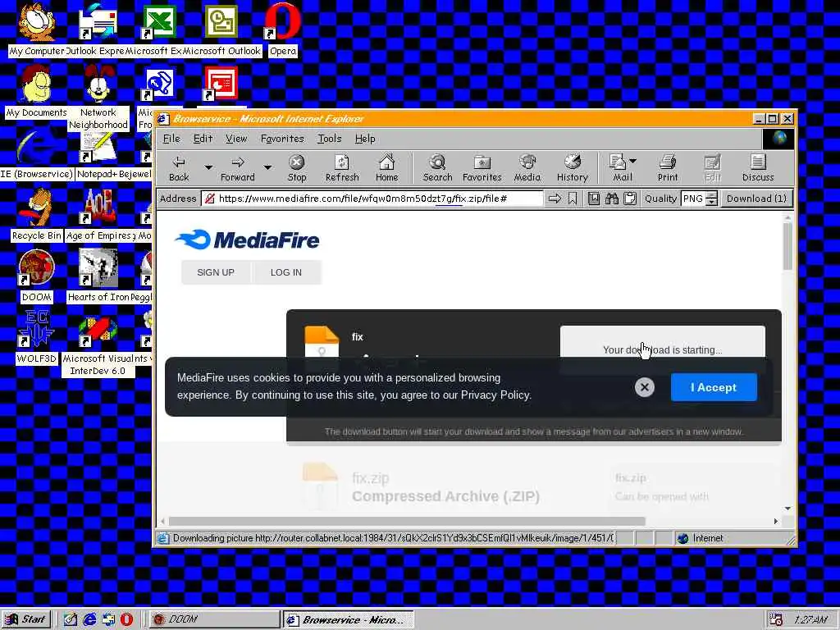Click the vertical scrollbar down arrow
The image size is (840, 630).
(x=787, y=509)
